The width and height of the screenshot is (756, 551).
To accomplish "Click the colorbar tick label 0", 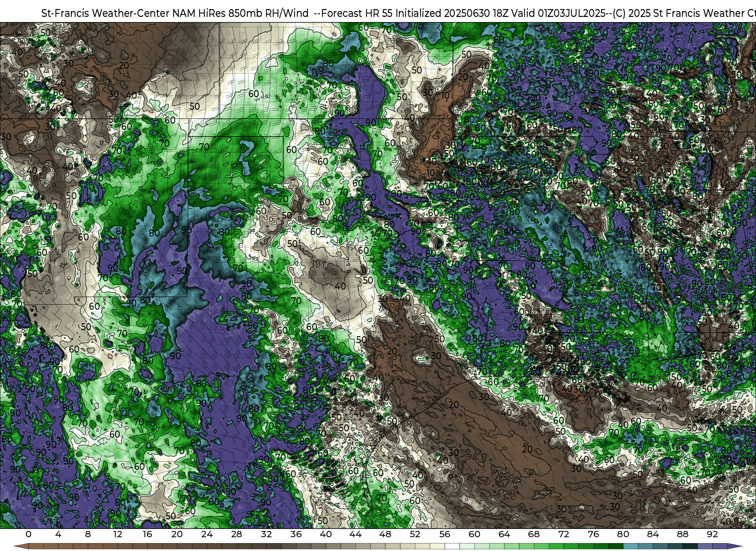I will 28,534.
